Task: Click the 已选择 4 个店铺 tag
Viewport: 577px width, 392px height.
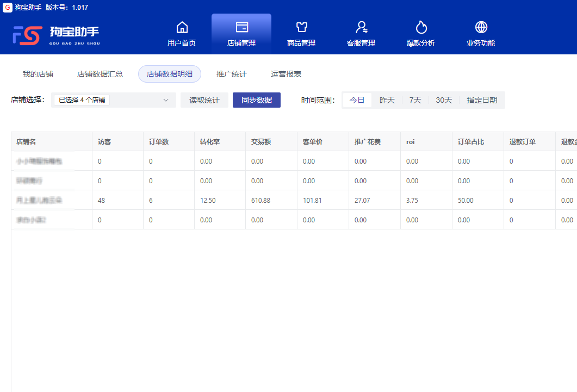Action: (82, 100)
